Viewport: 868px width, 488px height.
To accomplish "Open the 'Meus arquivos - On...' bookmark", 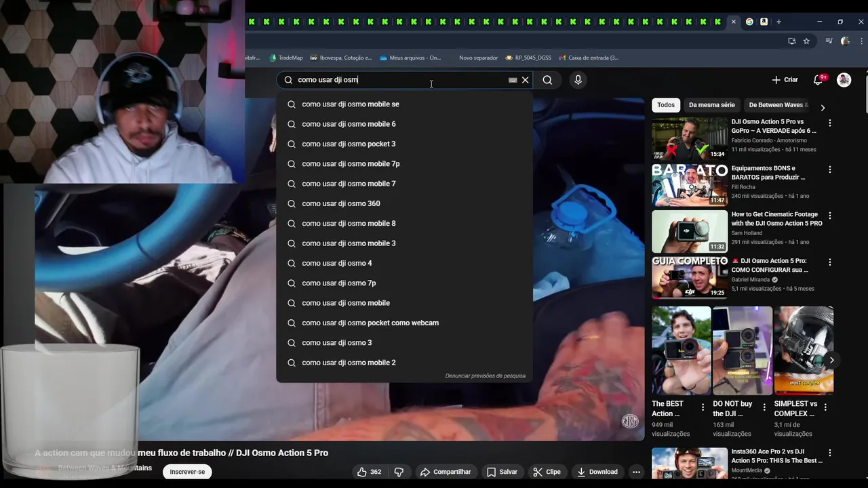I will click(410, 58).
